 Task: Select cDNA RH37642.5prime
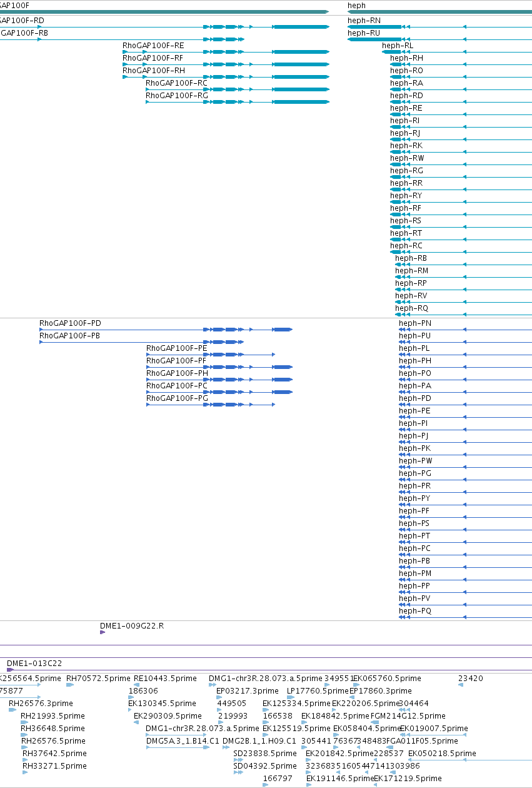[x=54, y=754]
